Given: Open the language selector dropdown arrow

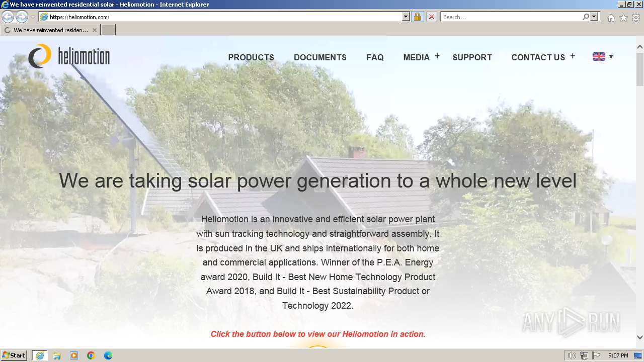Looking at the screenshot, I should [611, 57].
